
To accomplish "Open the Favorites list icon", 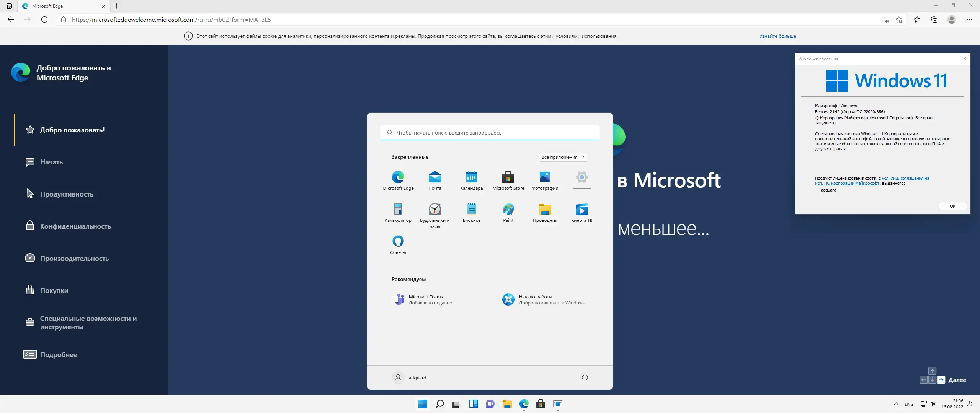I will click(917, 20).
